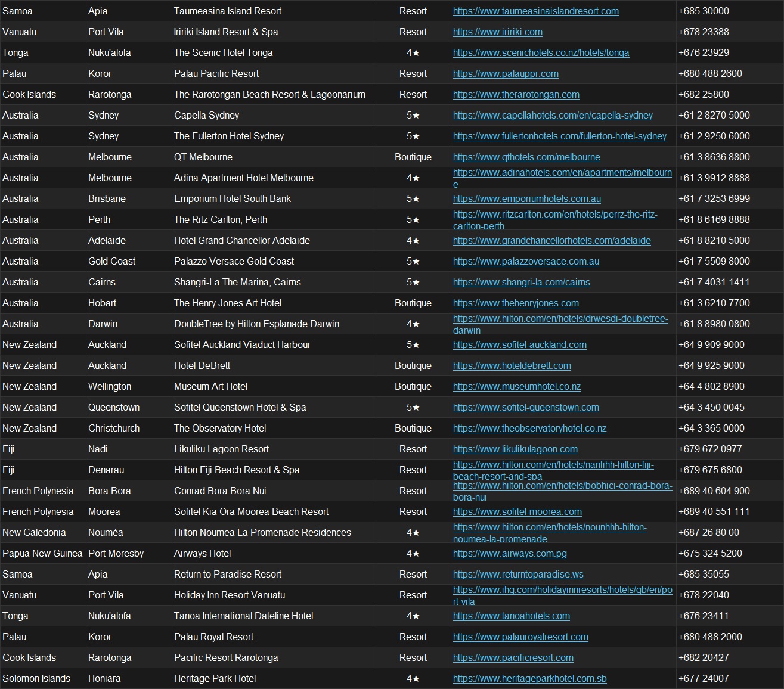Viewport: 784px width, 689px height.
Task: Click the Conrad Bora Bora Nui cell
Action: 274,491
